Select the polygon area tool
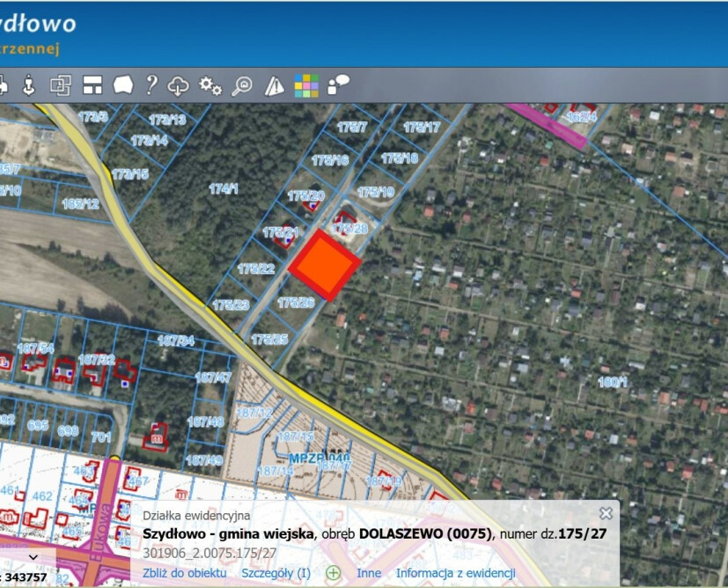728x588 pixels. click(x=122, y=85)
